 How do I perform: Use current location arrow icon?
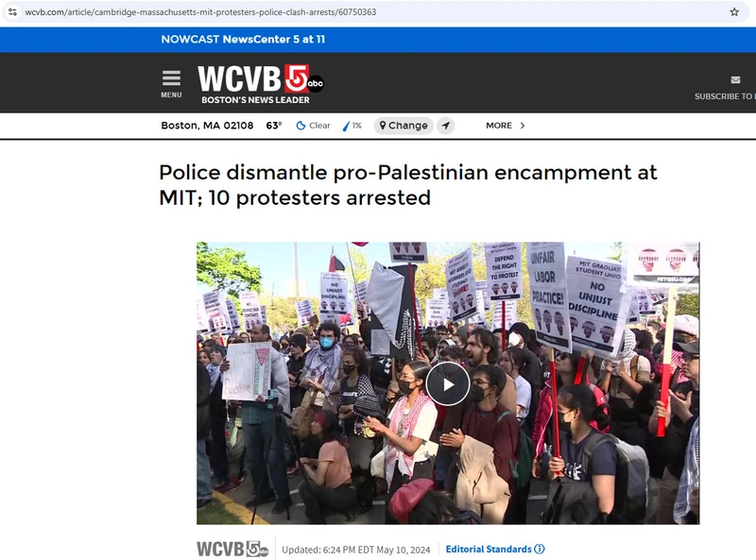(x=446, y=126)
